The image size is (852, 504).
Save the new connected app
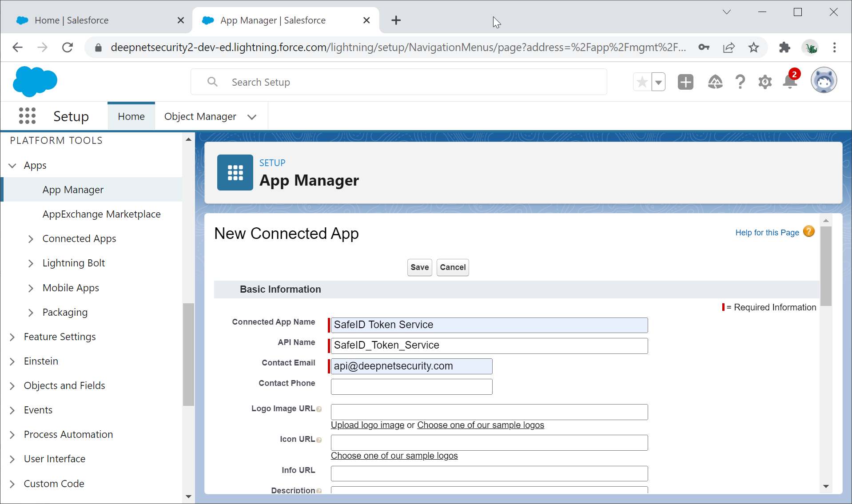(419, 267)
